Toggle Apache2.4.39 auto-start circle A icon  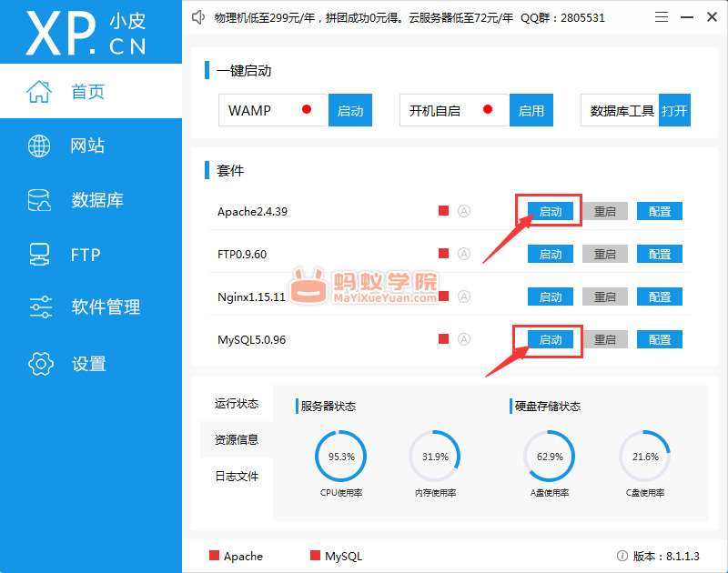tap(464, 211)
